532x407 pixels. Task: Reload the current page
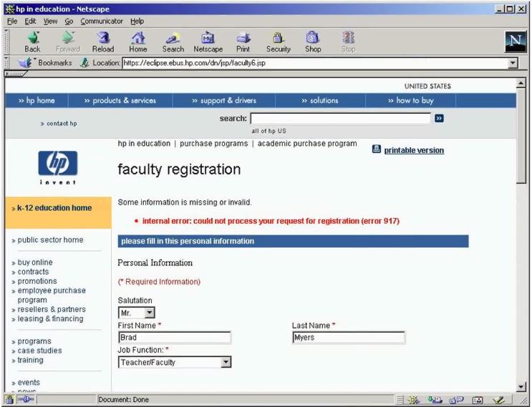[x=103, y=41]
